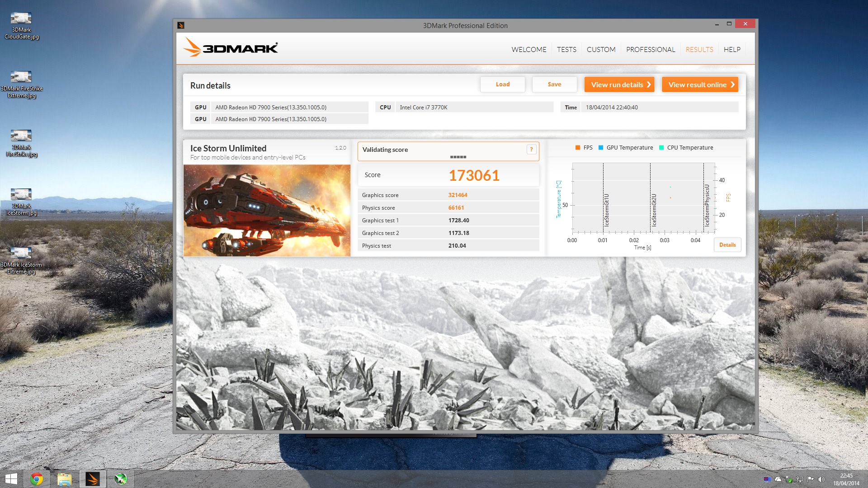Click Graphics test 1 value 1728.40
Viewport: 868px width, 488px height.
click(458, 221)
